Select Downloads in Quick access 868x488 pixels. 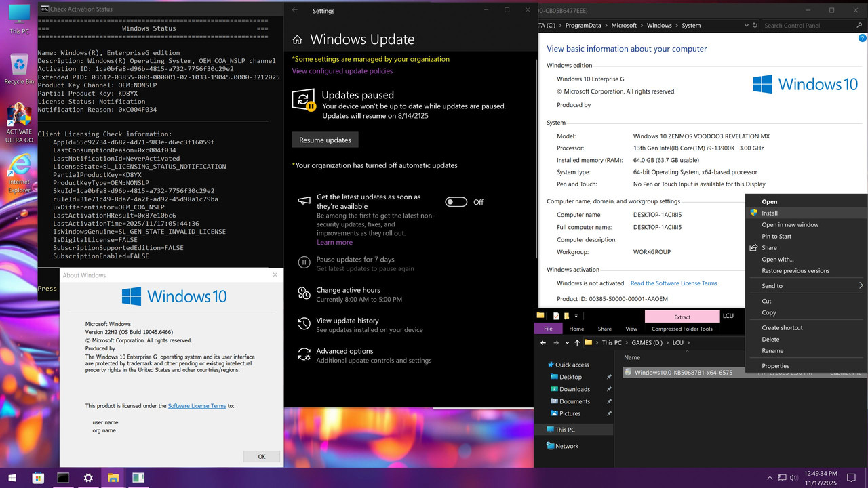click(x=574, y=389)
